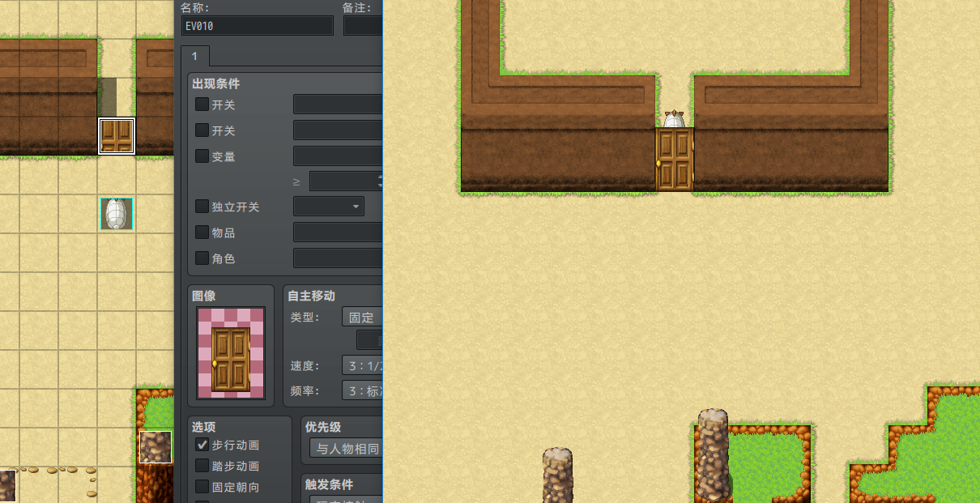The image size is (980, 503).
Task: Uncheck the 步行动画 option
Action: tap(202, 445)
